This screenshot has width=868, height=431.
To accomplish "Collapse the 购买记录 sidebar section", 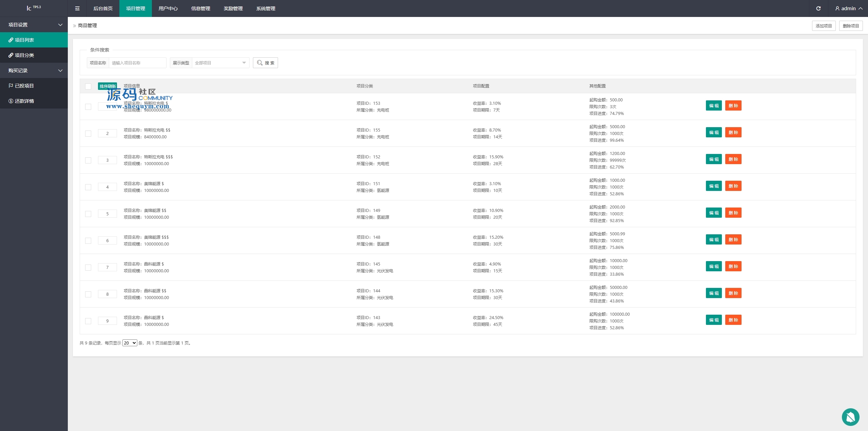I will (x=34, y=71).
